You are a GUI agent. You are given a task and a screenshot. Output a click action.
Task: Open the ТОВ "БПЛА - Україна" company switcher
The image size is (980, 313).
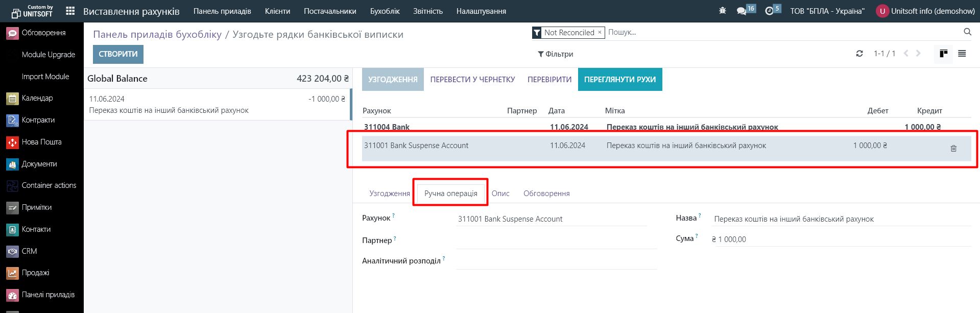(x=827, y=11)
